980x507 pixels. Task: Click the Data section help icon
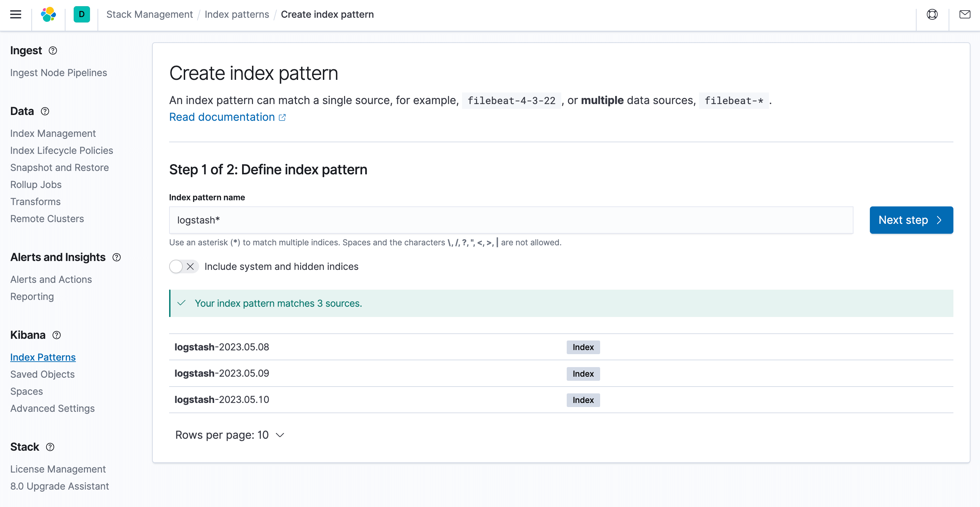click(45, 112)
